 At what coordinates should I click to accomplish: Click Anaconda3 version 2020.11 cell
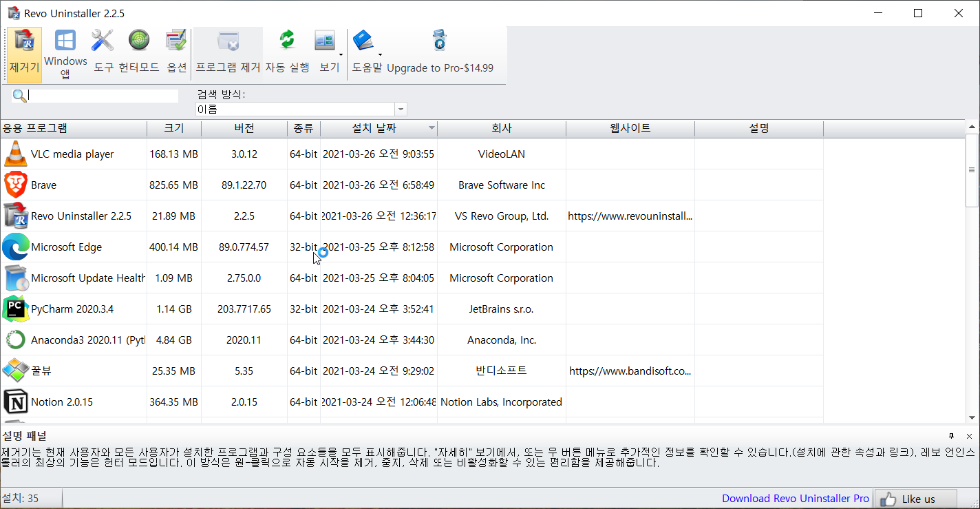pyautogui.click(x=244, y=340)
